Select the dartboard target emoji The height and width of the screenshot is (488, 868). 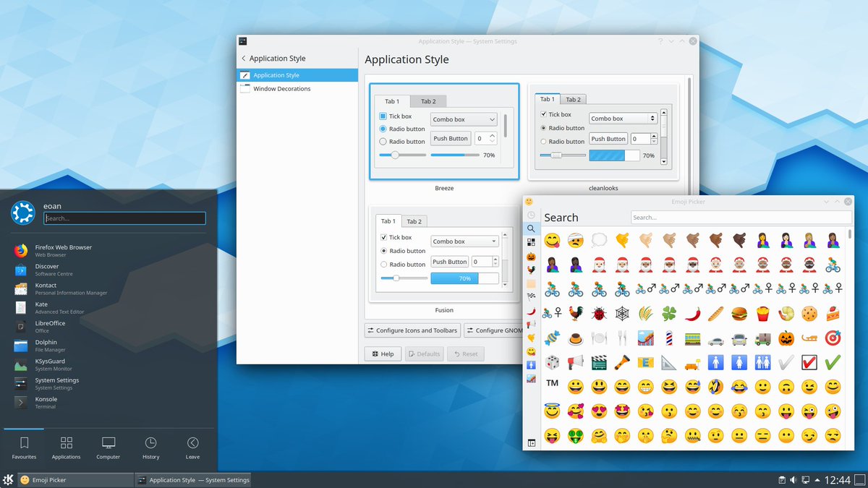click(833, 338)
